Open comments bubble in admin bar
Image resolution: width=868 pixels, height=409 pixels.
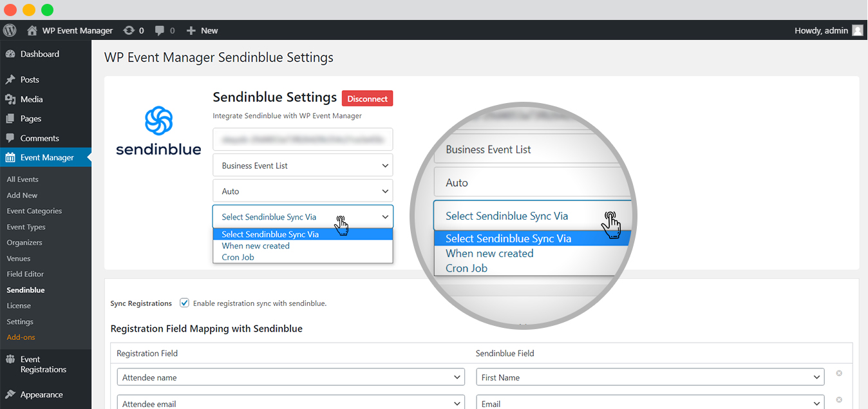point(159,31)
